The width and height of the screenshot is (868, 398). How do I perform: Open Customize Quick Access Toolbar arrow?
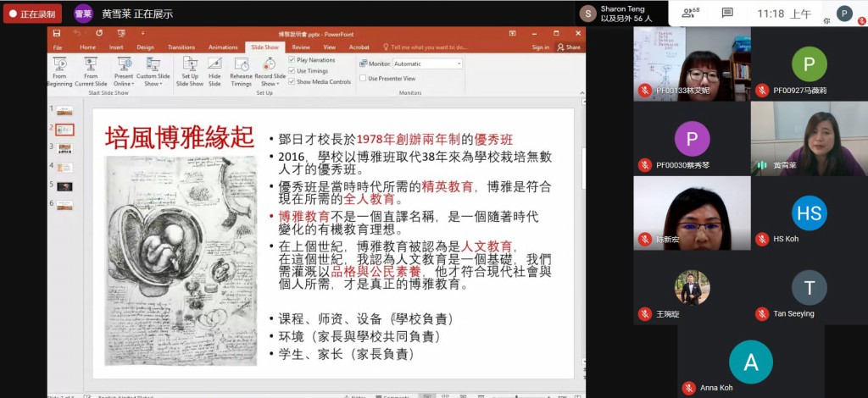click(x=142, y=34)
